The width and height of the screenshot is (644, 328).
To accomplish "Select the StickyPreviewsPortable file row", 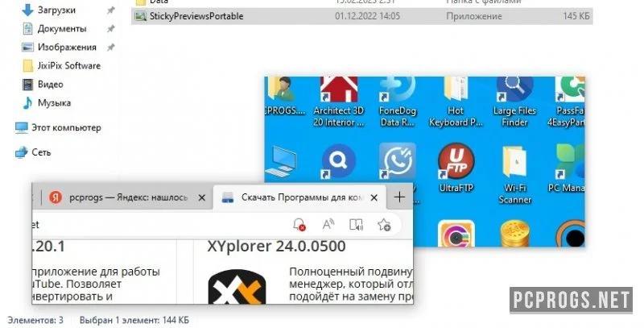I will (361, 16).
